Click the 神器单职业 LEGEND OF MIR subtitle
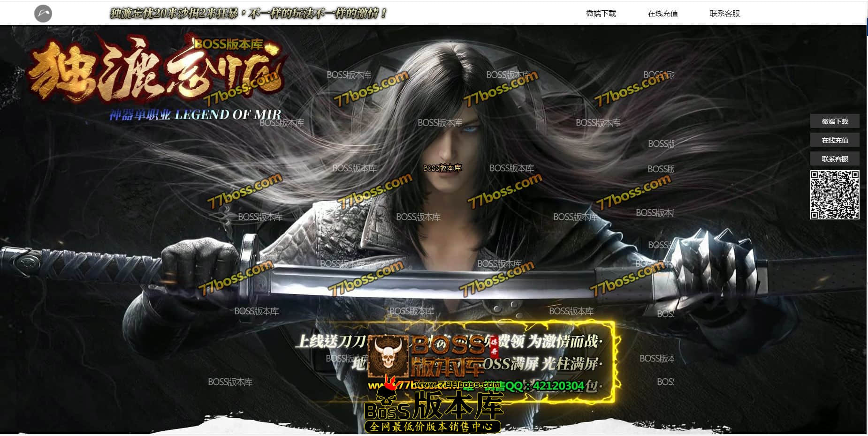This screenshot has height=436, width=868. (195, 114)
